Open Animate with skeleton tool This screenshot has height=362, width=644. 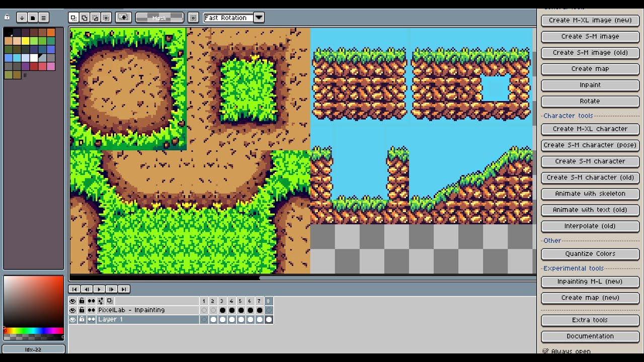pos(590,194)
